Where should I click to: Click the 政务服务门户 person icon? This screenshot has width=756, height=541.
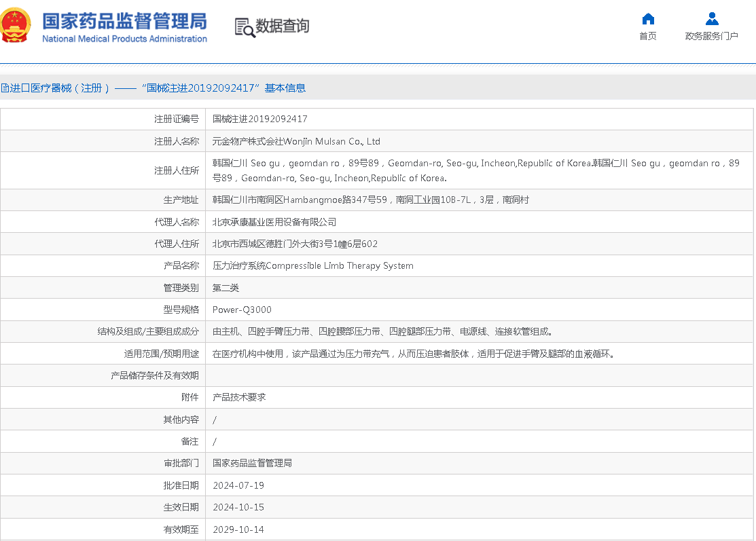(711, 18)
